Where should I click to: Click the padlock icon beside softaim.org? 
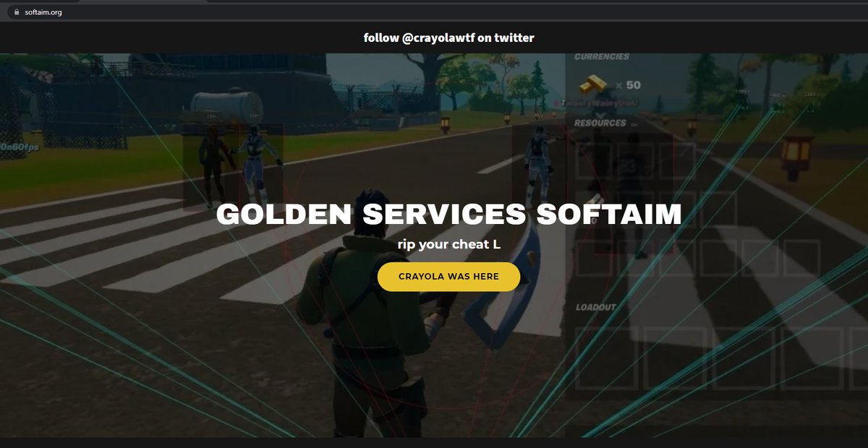[11, 12]
